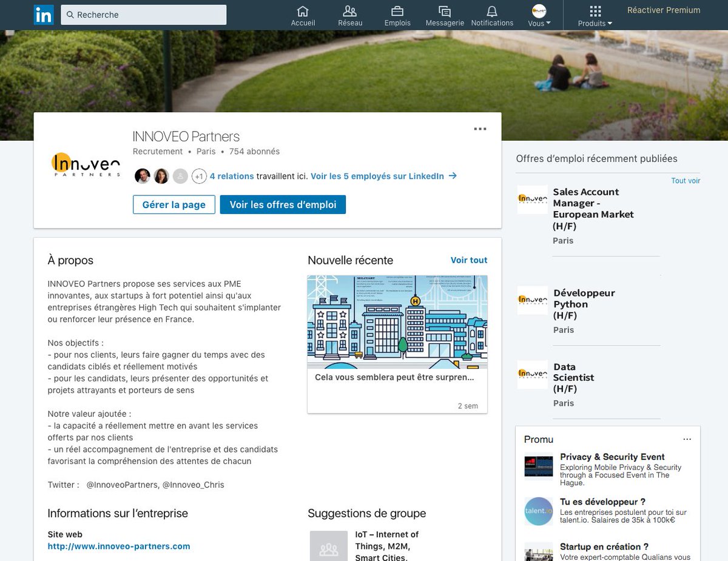
Task: Click the Réactiver Premium link
Action: coord(664,10)
